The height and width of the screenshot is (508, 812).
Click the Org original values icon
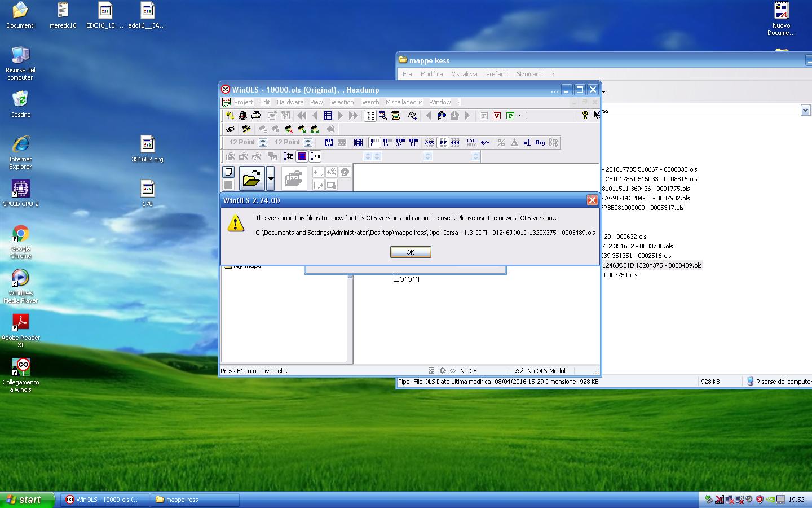(x=540, y=143)
